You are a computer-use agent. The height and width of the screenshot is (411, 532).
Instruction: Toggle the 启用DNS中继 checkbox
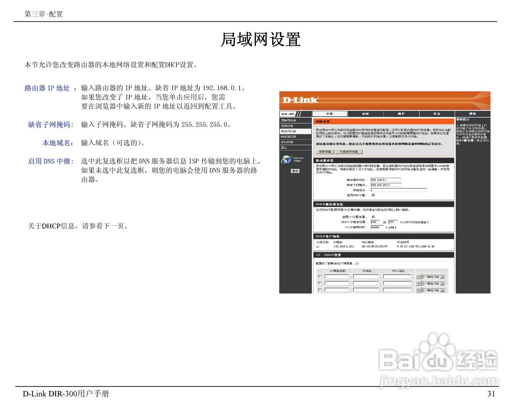pyautogui.click(x=373, y=195)
